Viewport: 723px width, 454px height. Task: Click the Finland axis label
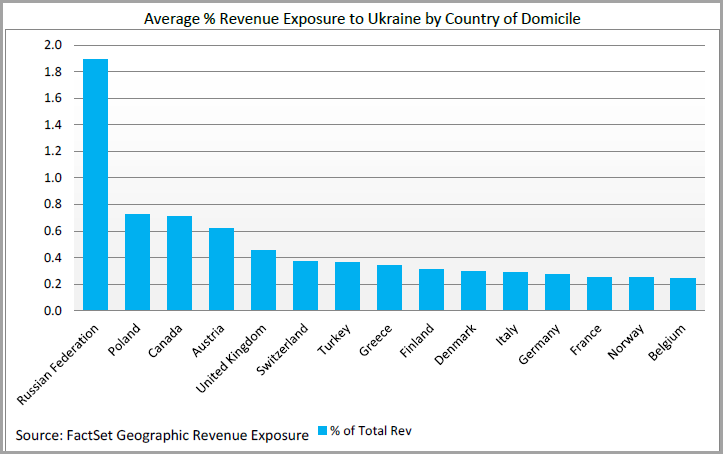[417, 341]
